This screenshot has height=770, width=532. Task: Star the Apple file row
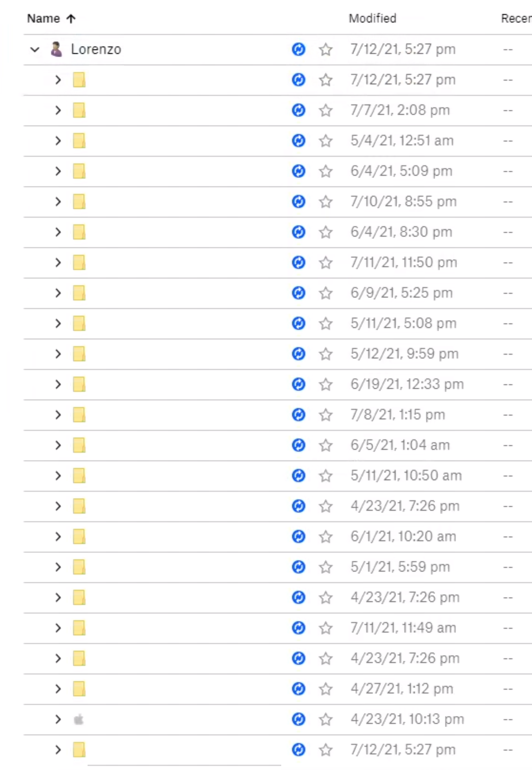pyautogui.click(x=325, y=719)
